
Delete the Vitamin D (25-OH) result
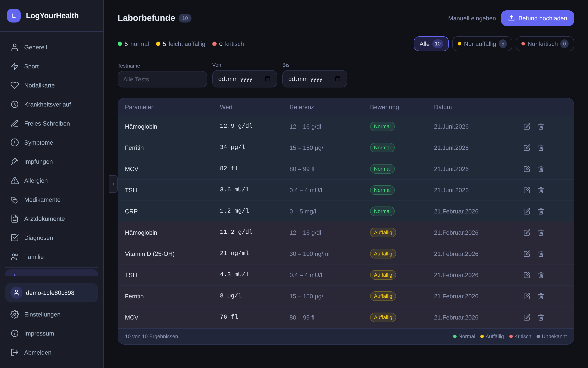(541, 254)
